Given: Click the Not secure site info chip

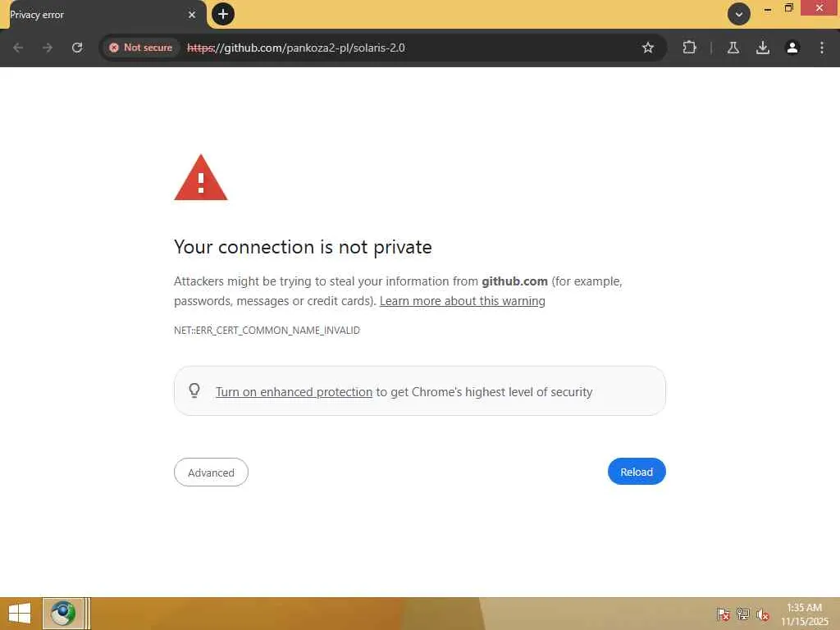Looking at the screenshot, I should coord(140,48).
